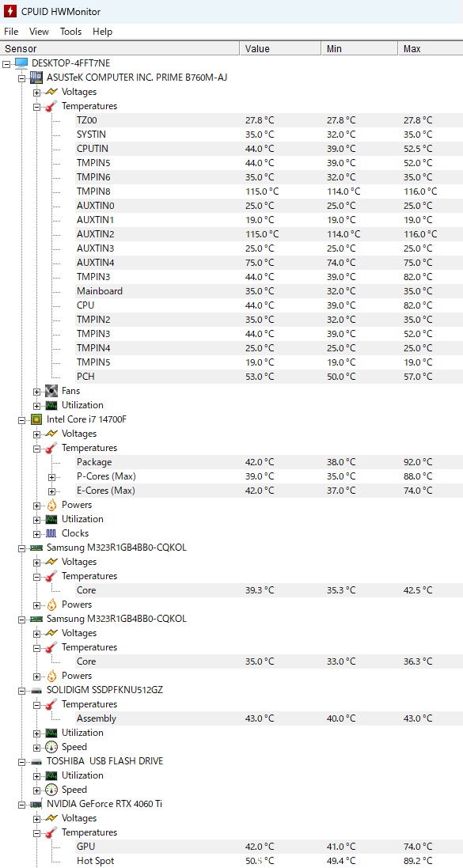This screenshot has width=463, height=868.
Task: Click the TOSHIBA USB FLASH DRIVE icon
Action: point(36,761)
